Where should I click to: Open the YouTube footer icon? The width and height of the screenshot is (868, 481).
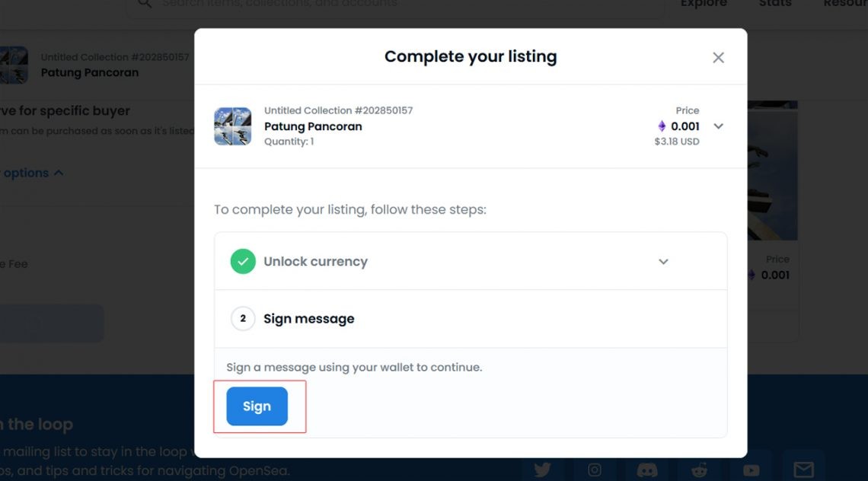pos(752,470)
